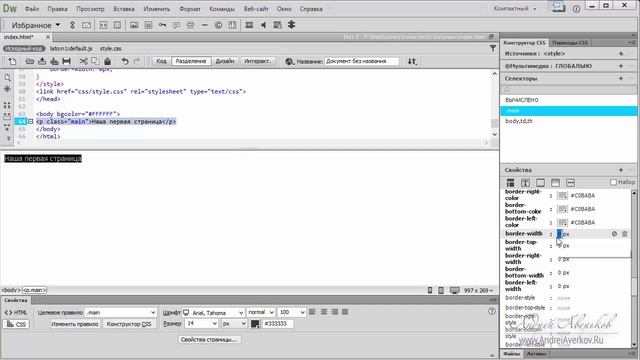Image resolution: width=640 pixels, height=360 pixels.
Task: Align text right in Properties panel
Action: [335, 312]
